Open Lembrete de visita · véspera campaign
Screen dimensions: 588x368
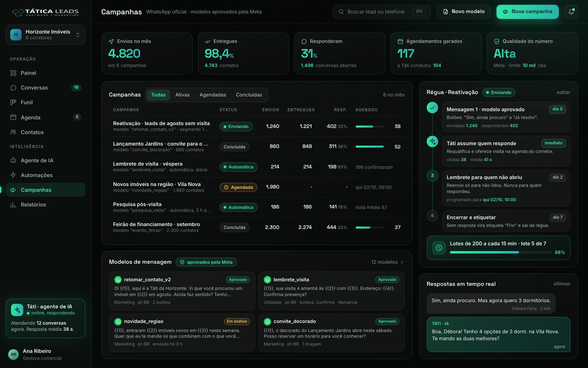click(x=257, y=167)
